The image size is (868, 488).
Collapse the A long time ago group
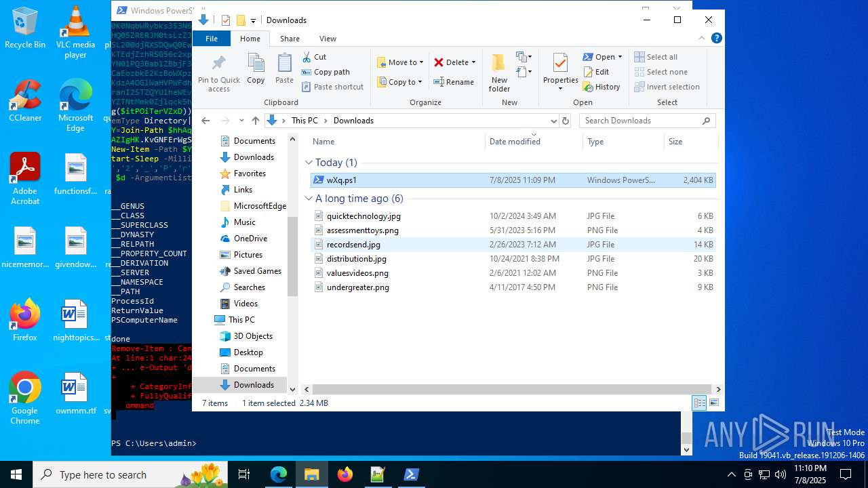click(309, 199)
